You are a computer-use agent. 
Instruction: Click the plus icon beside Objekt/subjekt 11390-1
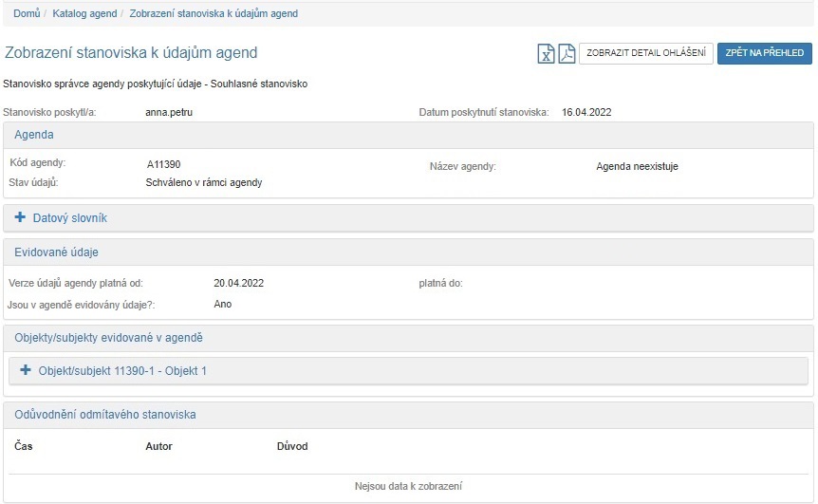click(26, 370)
